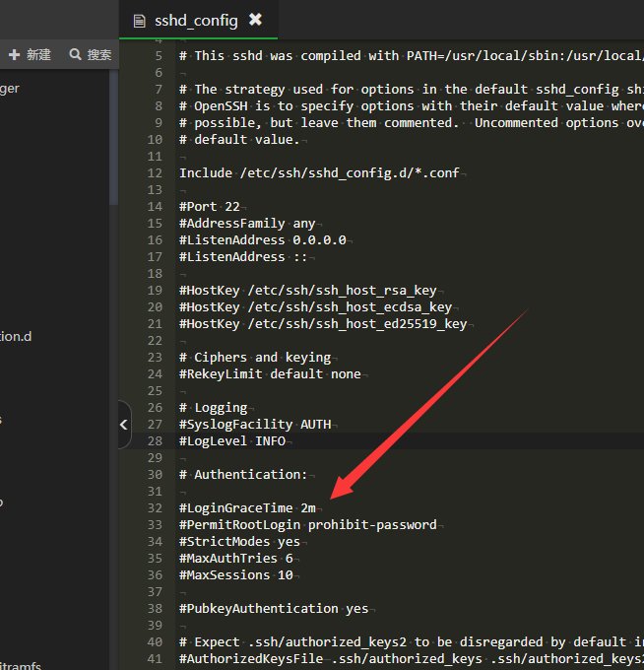Place cursor on #LogLevel INFO line
Image resolution: width=644 pixels, height=670 pixels.
(232, 440)
